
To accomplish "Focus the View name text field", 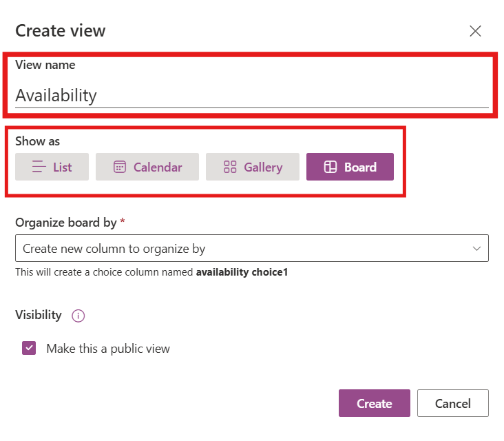I will 251,95.
